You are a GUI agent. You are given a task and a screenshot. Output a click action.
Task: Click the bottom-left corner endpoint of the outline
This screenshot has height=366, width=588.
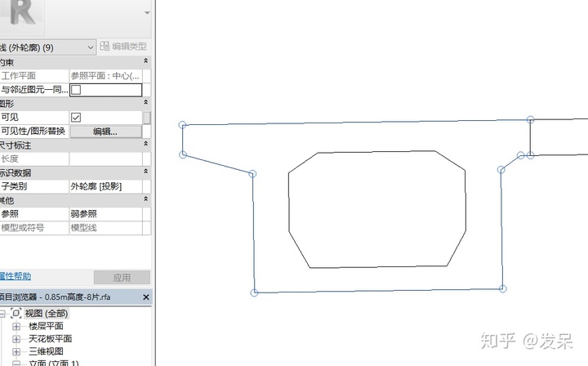point(254,292)
